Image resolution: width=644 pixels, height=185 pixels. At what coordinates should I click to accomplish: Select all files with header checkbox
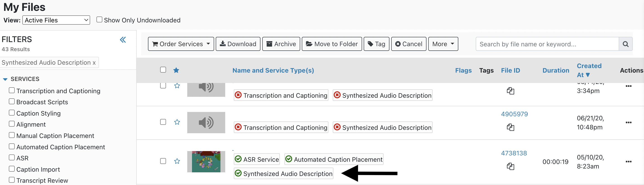pyautogui.click(x=163, y=70)
